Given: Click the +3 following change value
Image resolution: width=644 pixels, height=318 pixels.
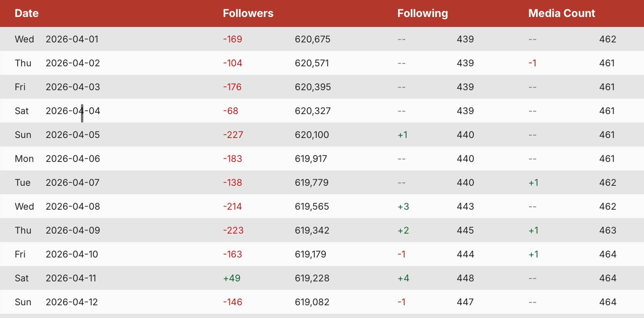Looking at the screenshot, I should (x=403, y=207).
